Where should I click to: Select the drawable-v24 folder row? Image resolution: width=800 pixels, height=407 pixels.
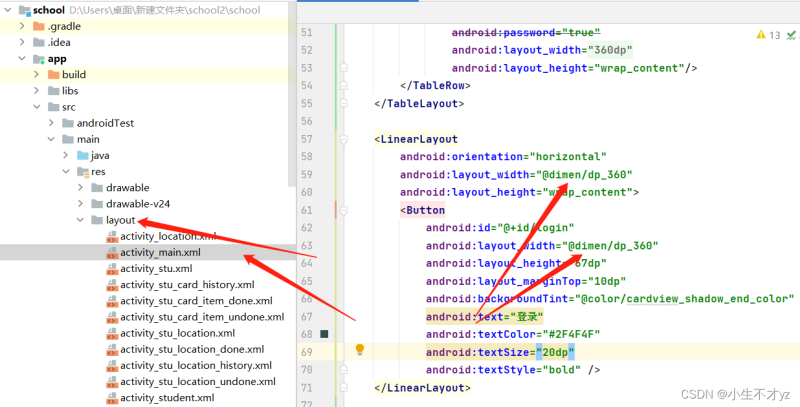click(148, 204)
